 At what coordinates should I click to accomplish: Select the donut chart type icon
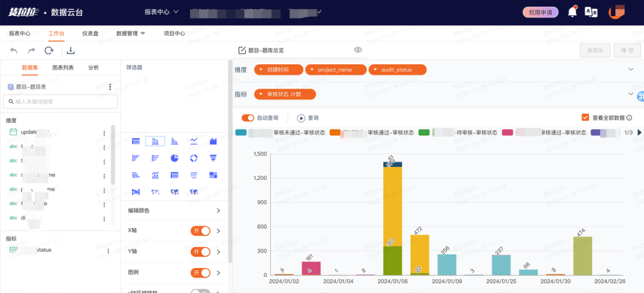(x=194, y=158)
